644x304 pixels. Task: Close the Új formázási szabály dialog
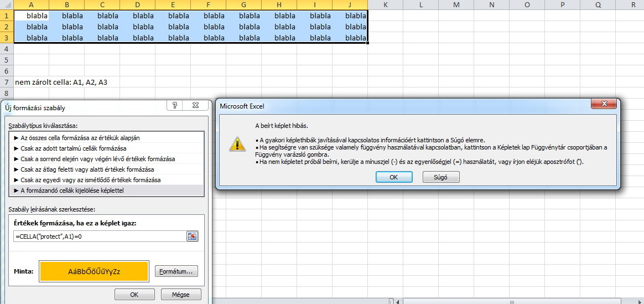click(x=195, y=106)
